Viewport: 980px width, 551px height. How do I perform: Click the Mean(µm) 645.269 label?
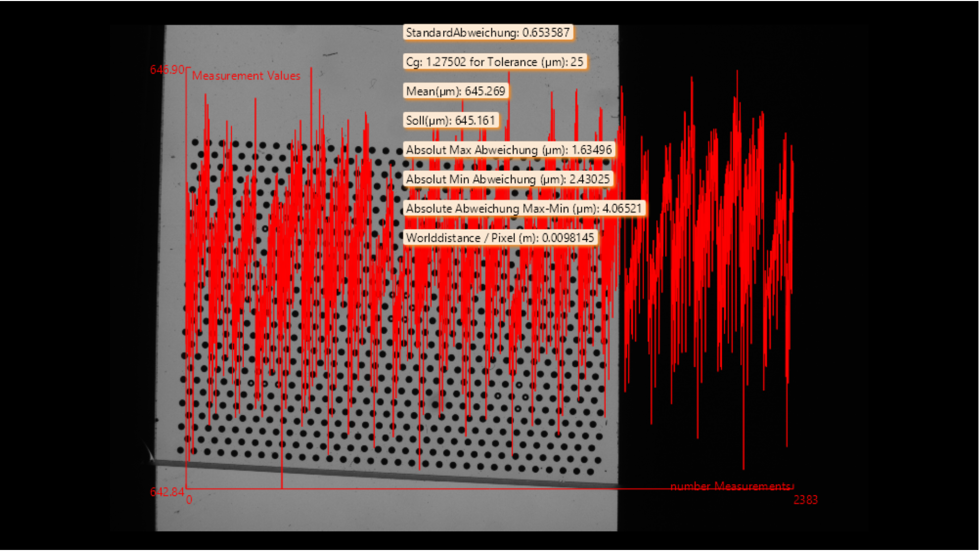455,91
